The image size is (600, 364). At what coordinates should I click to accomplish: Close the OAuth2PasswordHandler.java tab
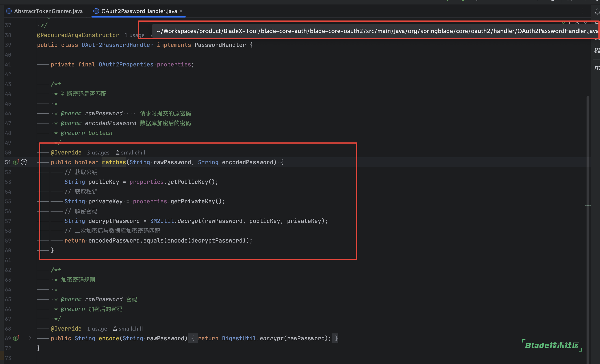click(x=181, y=11)
